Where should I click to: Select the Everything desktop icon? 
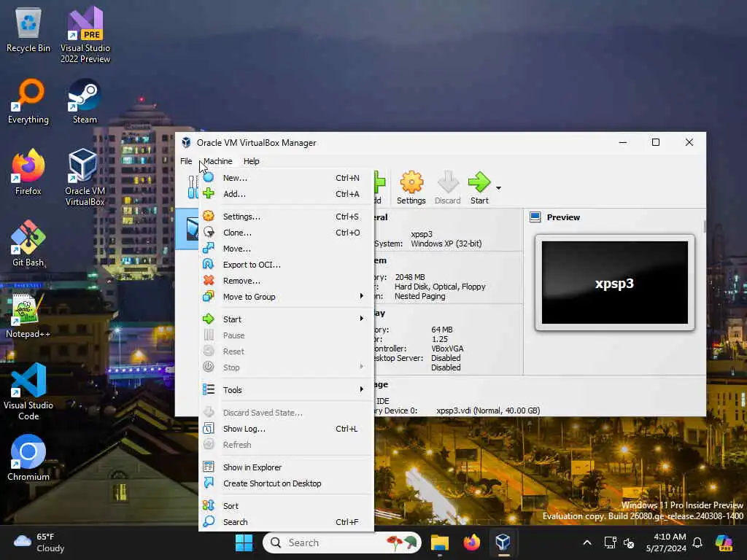(x=28, y=102)
